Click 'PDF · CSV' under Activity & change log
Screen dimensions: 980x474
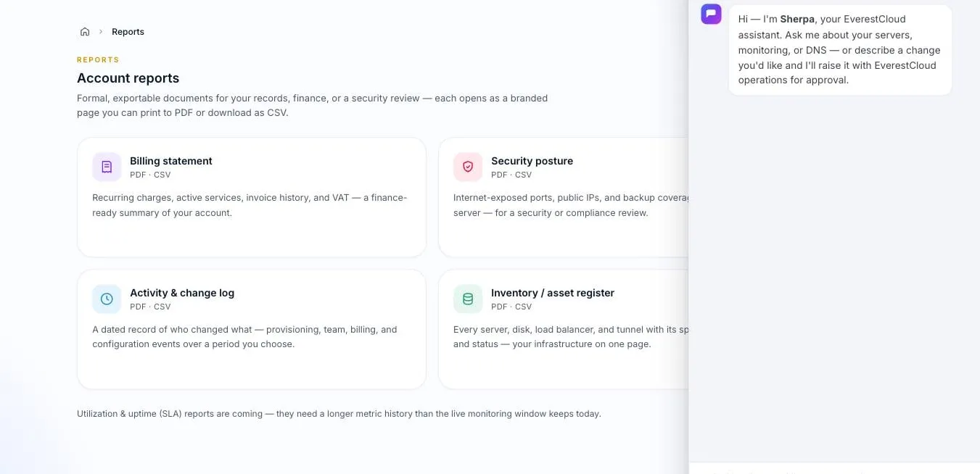[150, 307]
